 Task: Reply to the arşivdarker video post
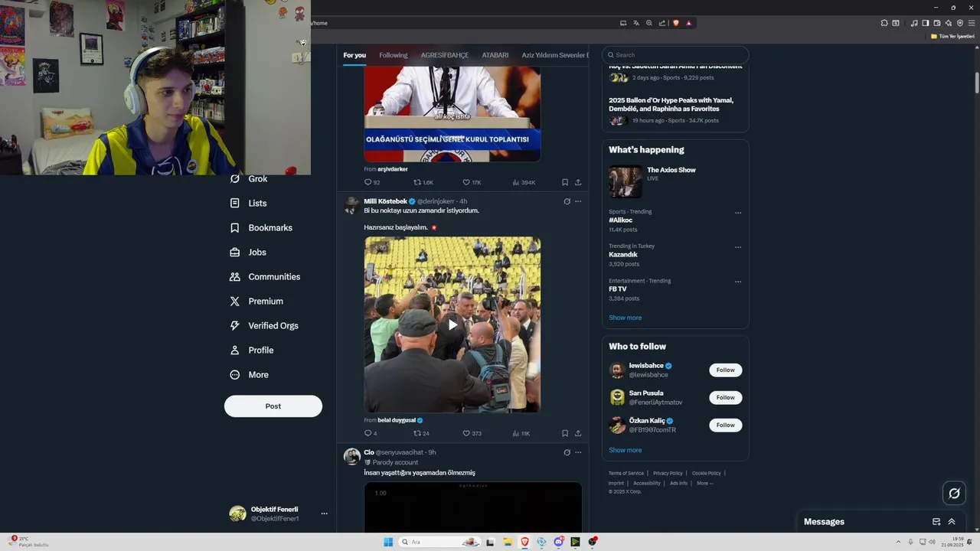367,182
